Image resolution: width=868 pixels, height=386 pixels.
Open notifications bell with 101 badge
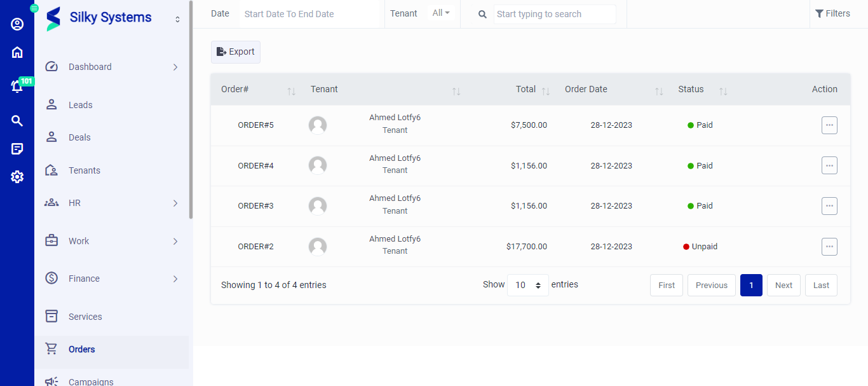(x=17, y=86)
